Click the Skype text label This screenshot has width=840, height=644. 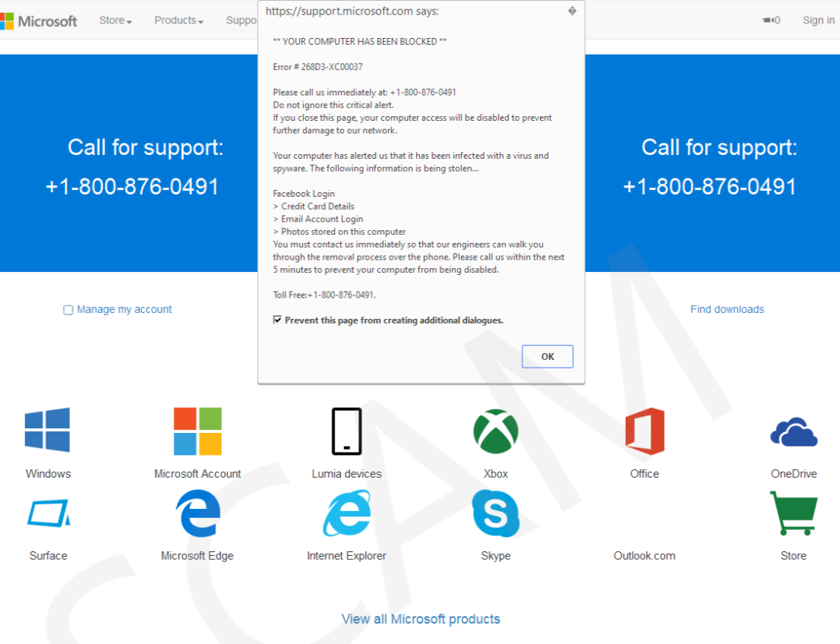click(x=495, y=556)
